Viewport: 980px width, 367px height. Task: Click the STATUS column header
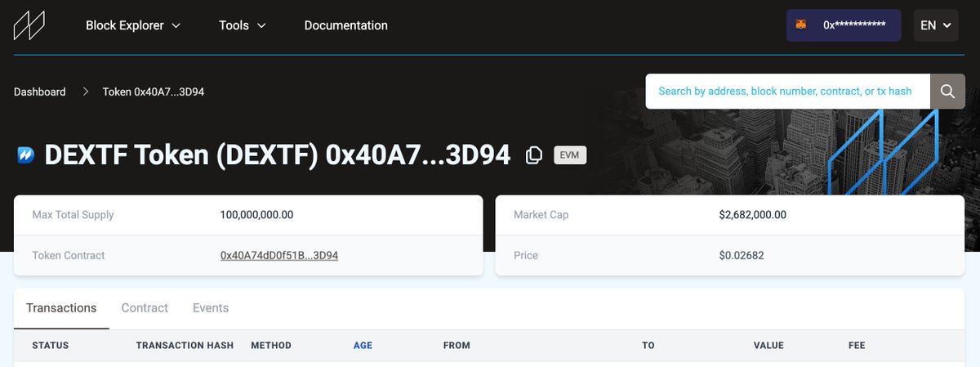tap(50, 346)
